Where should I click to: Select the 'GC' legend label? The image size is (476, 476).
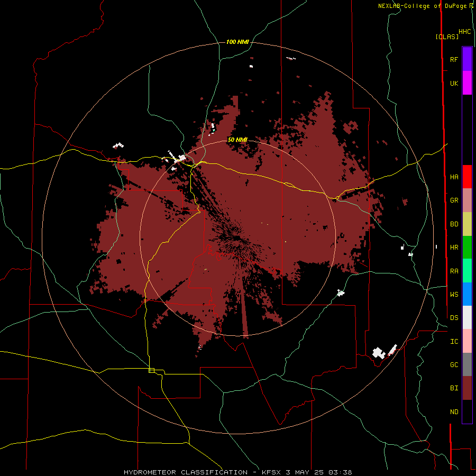click(454, 365)
